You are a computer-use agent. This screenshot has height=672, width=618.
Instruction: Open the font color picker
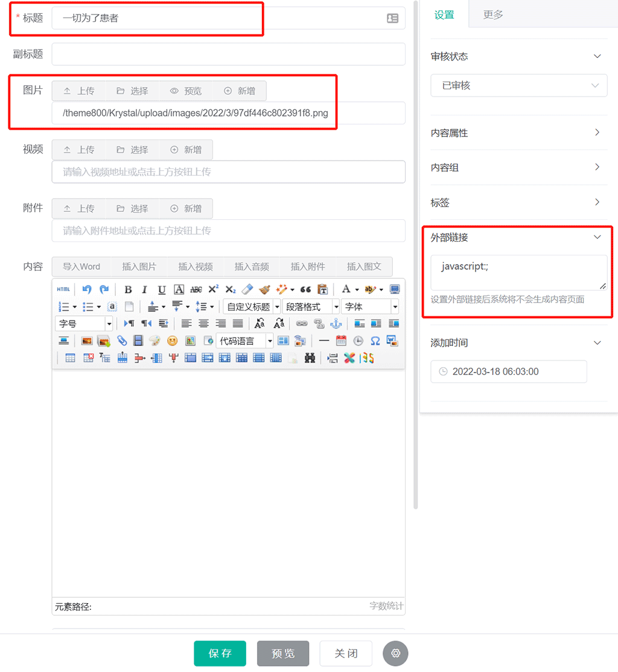click(x=346, y=289)
